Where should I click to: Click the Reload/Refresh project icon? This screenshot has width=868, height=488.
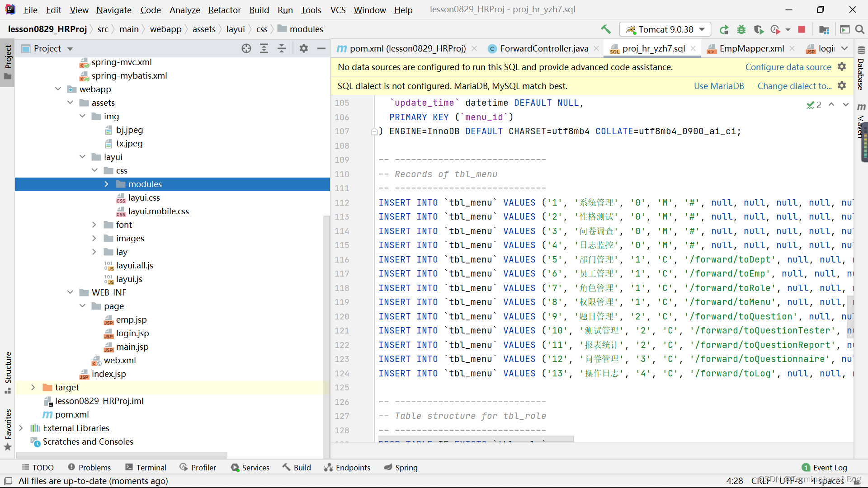coord(724,29)
